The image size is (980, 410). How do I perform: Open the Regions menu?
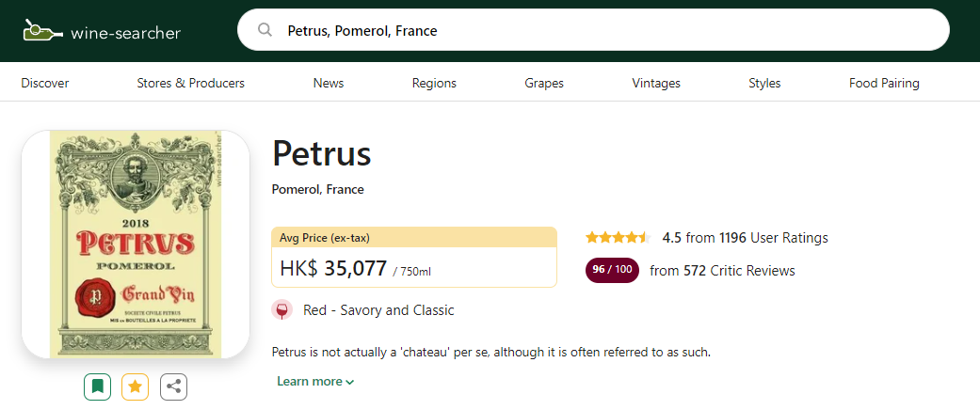pos(434,83)
